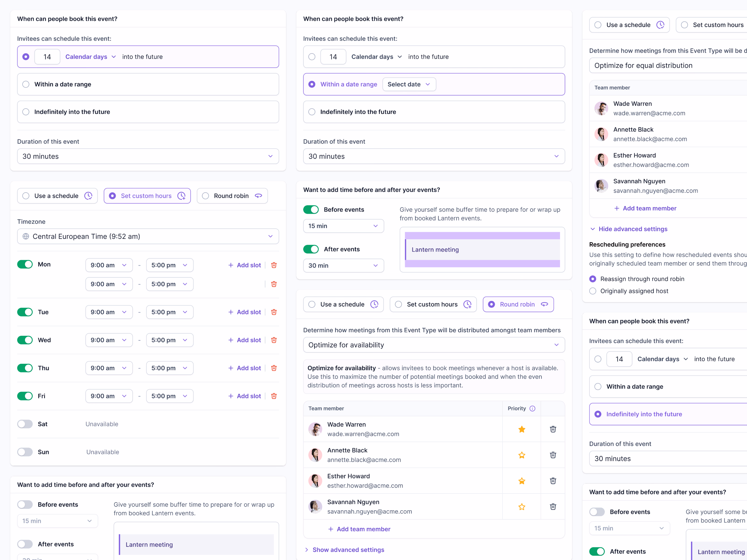Open the Central European Time timezone dropdown
This screenshot has height=560, width=747.
[148, 236]
